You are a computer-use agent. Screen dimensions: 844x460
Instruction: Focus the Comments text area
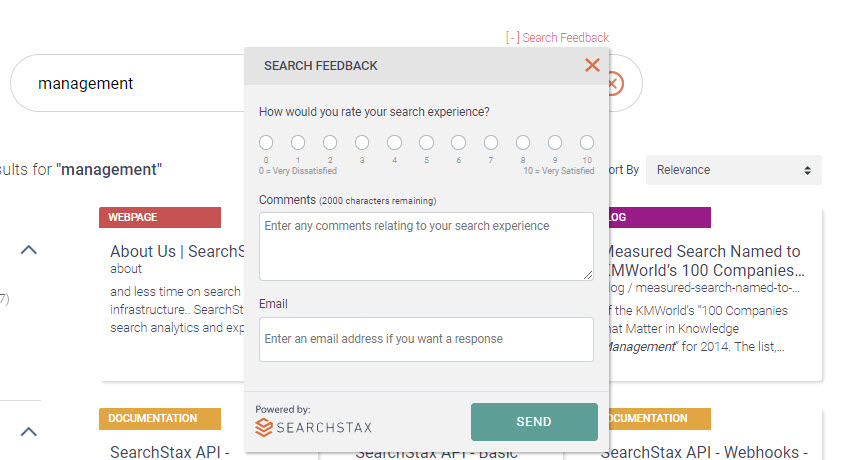[426, 246]
